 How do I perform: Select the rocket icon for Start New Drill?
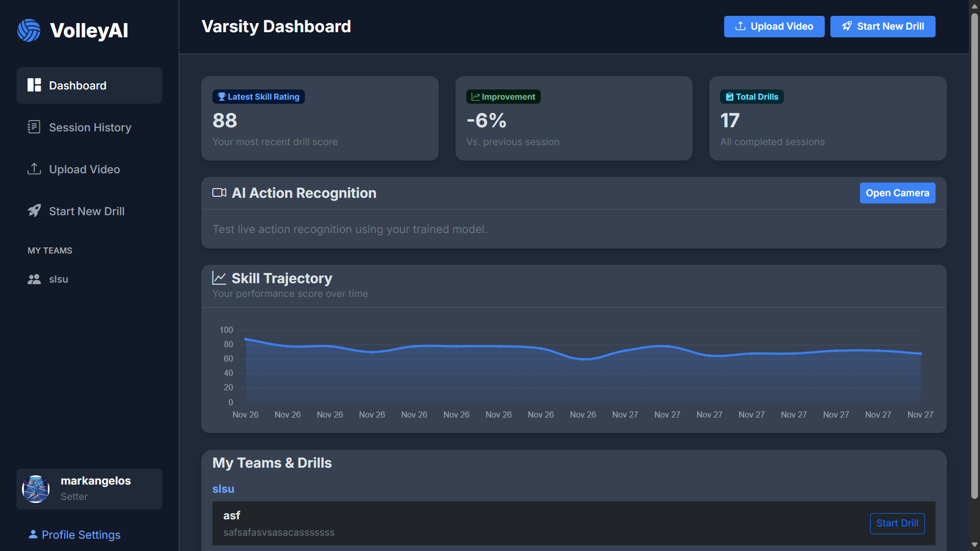click(34, 211)
